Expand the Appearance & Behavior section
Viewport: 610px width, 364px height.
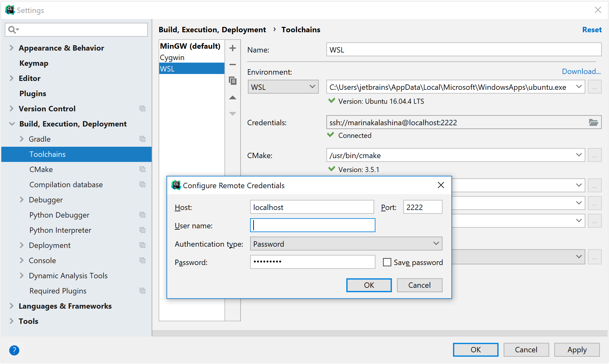pos(12,48)
